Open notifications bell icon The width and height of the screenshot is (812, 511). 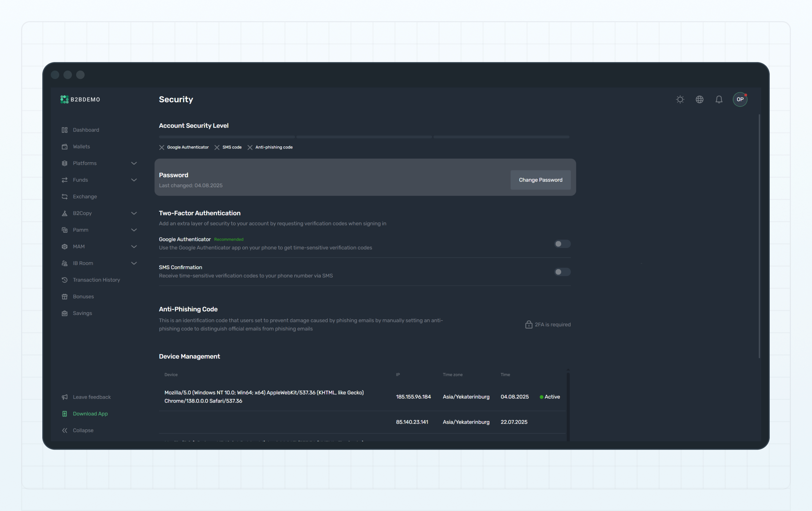click(x=719, y=99)
